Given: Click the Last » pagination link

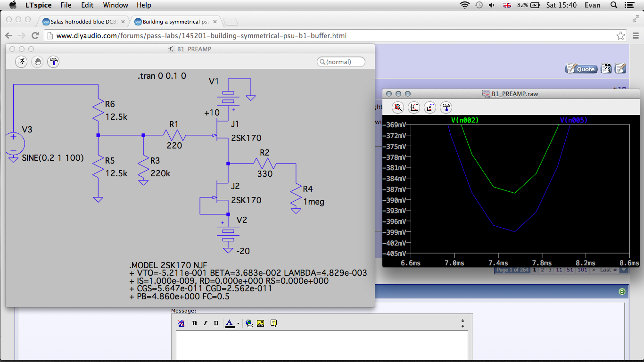Looking at the screenshot, I should (608, 270).
